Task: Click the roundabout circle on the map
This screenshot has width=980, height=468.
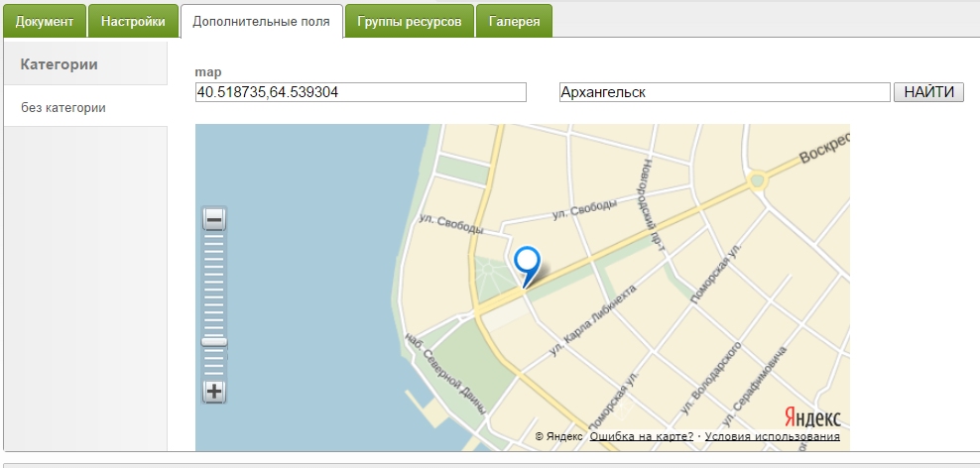Action: (x=759, y=180)
